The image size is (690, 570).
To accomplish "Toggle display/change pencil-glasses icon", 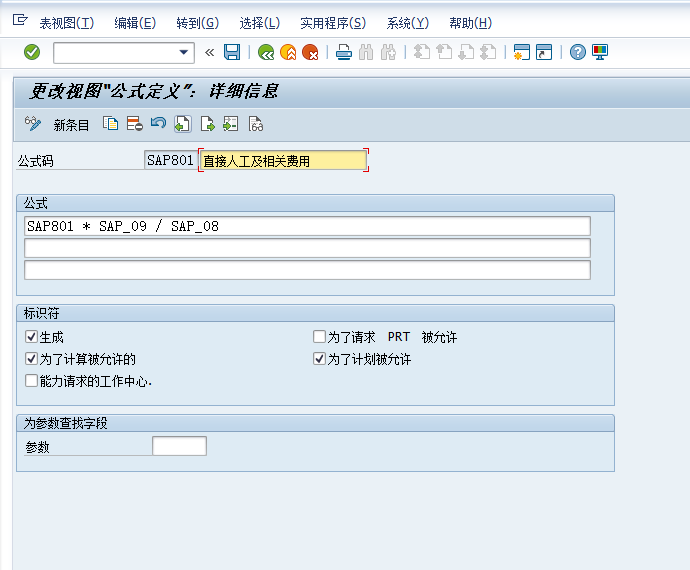I will click(x=33, y=124).
